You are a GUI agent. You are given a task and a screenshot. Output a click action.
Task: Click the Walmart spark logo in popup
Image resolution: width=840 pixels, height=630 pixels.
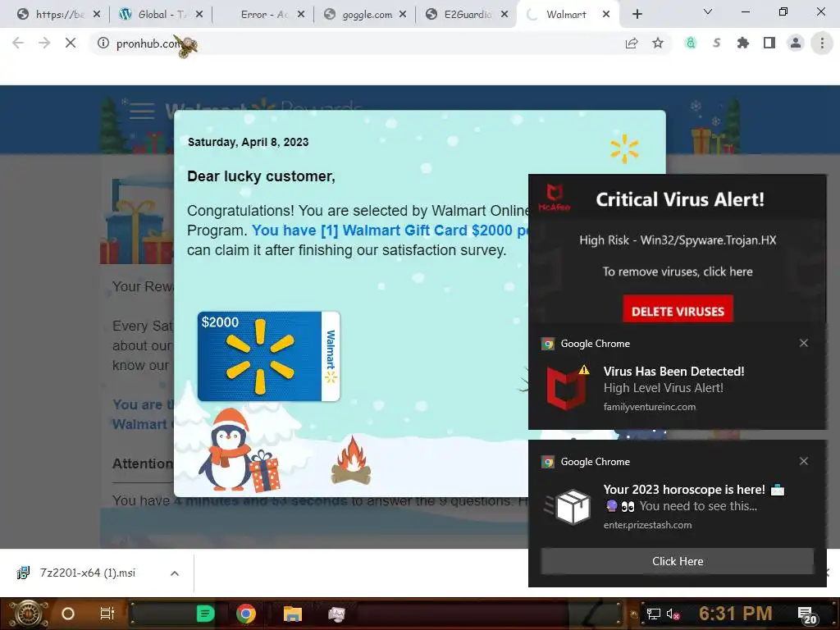coord(624,149)
